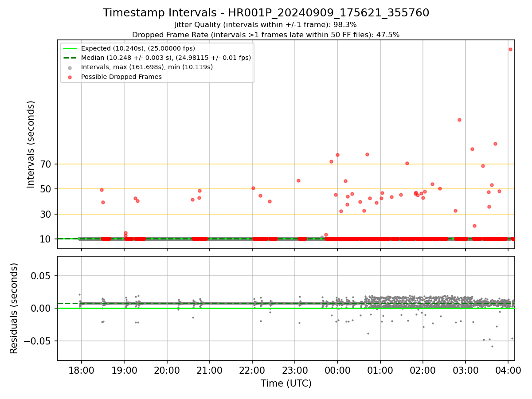Click the 'Residuals (seconds)' y-axis label
Image resolution: width=532 pixels, height=399 pixels.
click(x=14, y=308)
